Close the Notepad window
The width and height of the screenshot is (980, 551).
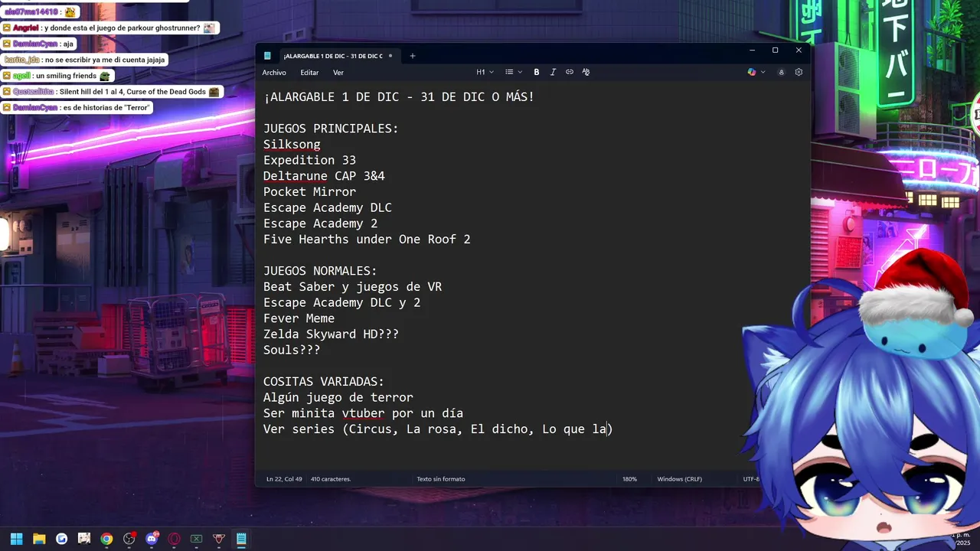[x=799, y=51]
